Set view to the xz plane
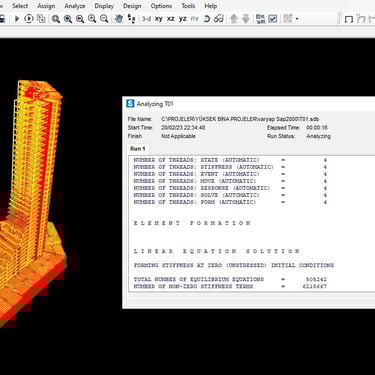This screenshot has height=375, width=375. 171,19
